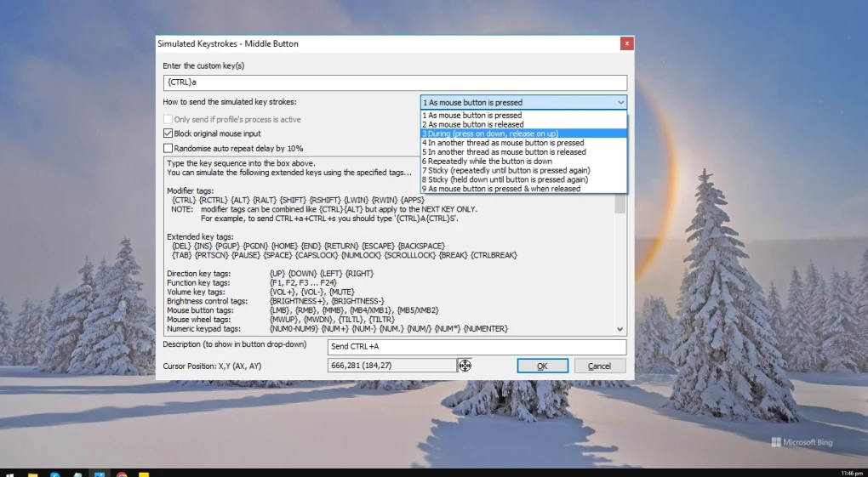Click the '{UP} {DOWN} {LEFT} {RIGHT}' tags text
The height and width of the screenshot is (477, 868).
[322, 274]
